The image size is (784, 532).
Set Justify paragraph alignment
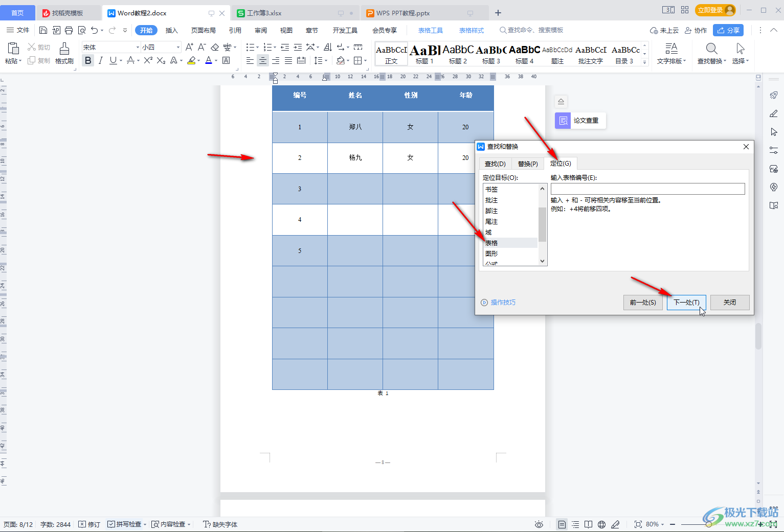288,60
